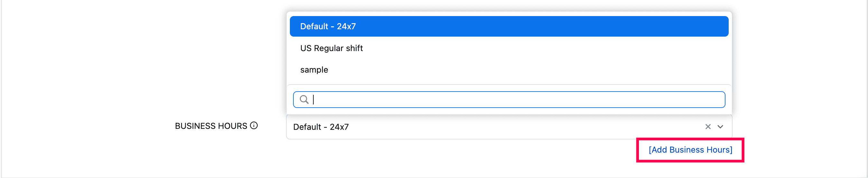Set business hours to "sample"

314,70
